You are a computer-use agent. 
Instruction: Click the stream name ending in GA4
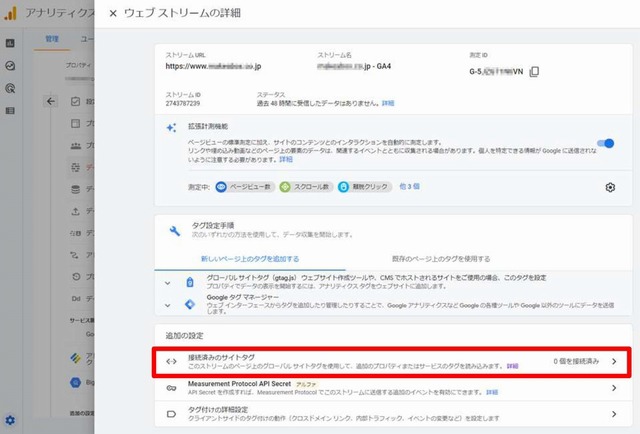(x=354, y=66)
